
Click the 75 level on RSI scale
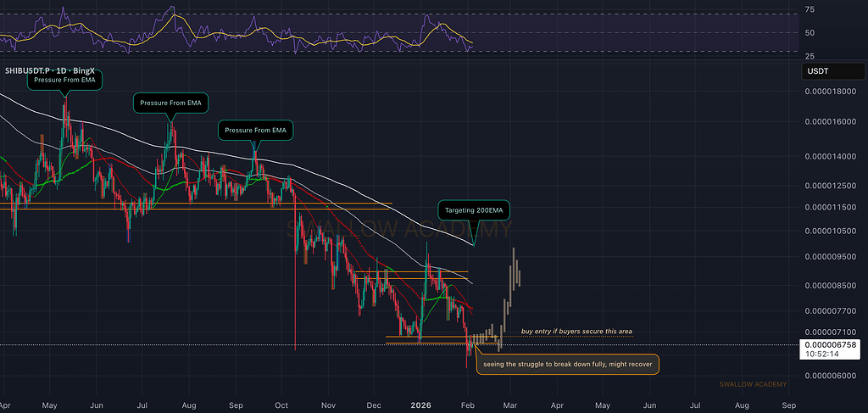click(810, 9)
